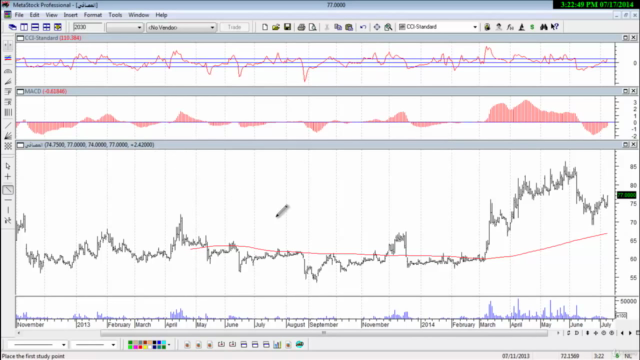Image resolution: width=640 pixels, height=360 pixels.
Task: Toggle the MACD panel title box
Action: [x=20, y=91]
